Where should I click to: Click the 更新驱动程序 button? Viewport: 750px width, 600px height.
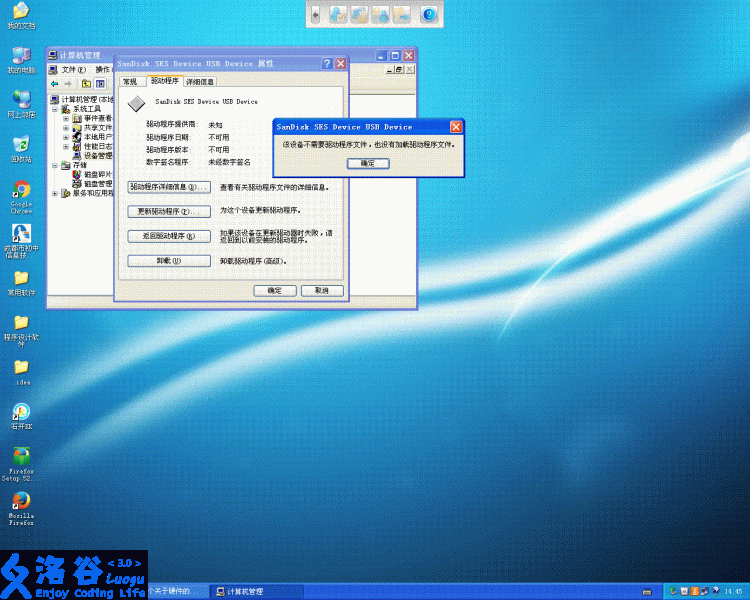(x=169, y=212)
